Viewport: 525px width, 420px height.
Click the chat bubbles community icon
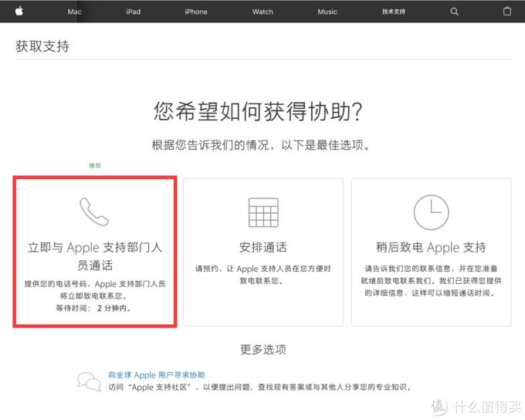tap(89, 381)
